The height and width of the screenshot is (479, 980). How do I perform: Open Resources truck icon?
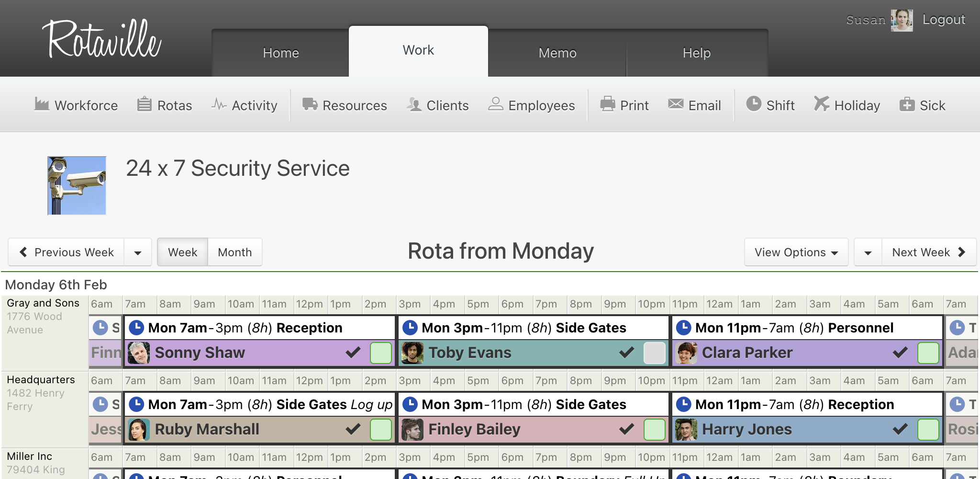click(x=310, y=104)
